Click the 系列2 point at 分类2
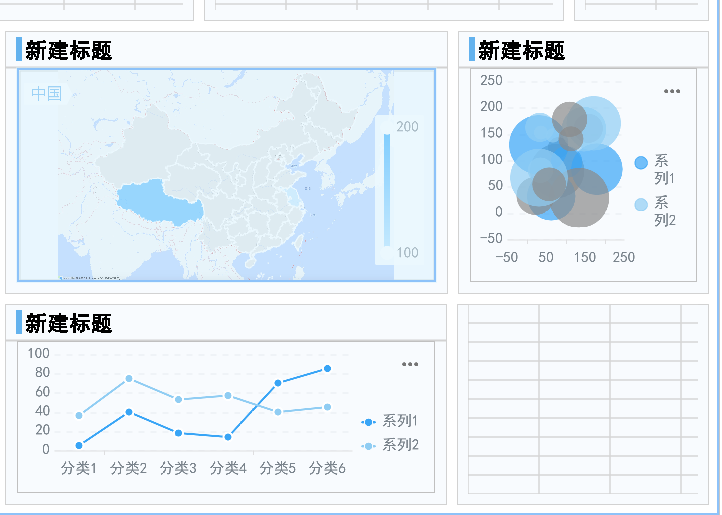This screenshot has width=722, height=515. (x=129, y=379)
